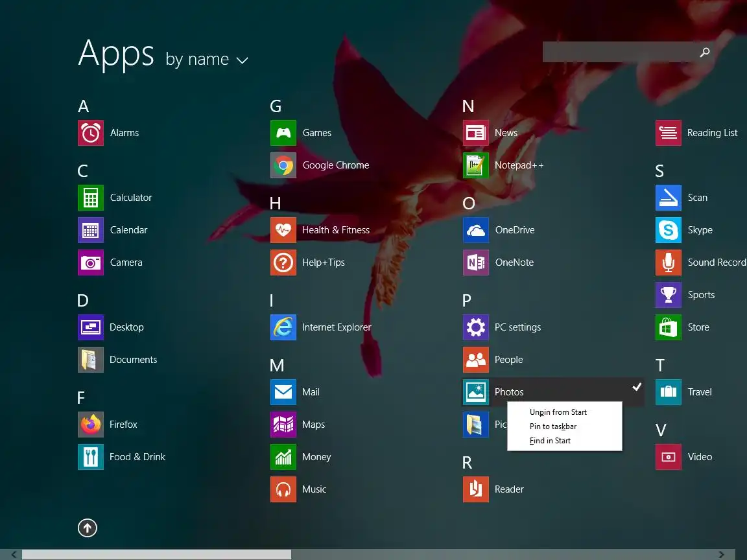Viewport: 747px width, 560px height.
Task: Launch Internet Explorer icon
Action: pyautogui.click(x=283, y=327)
